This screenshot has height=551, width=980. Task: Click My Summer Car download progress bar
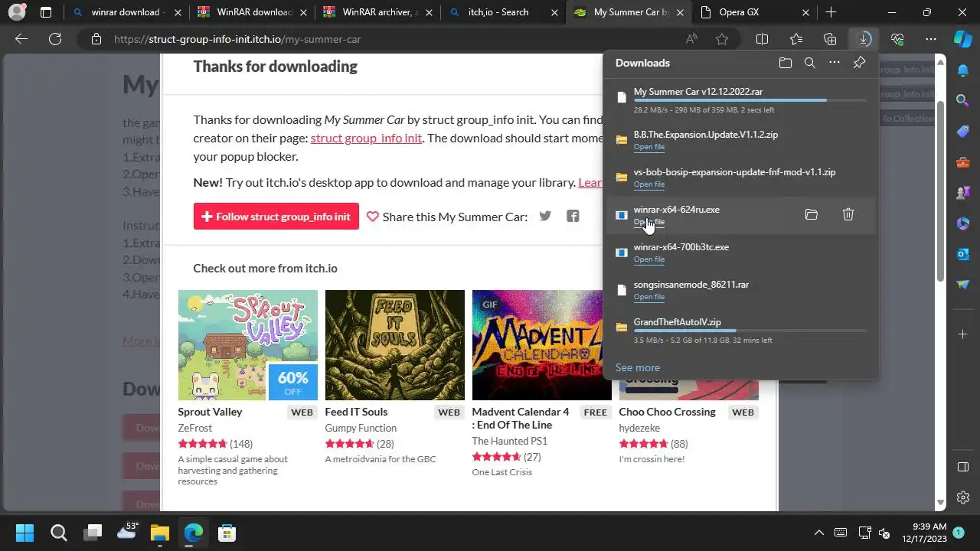pyautogui.click(x=750, y=100)
